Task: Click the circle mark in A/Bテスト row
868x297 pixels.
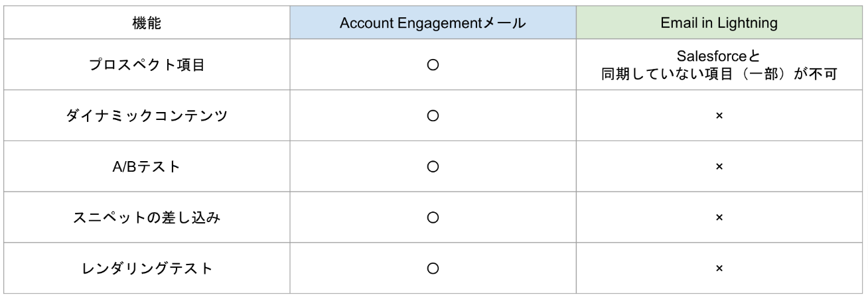Action: (433, 167)
